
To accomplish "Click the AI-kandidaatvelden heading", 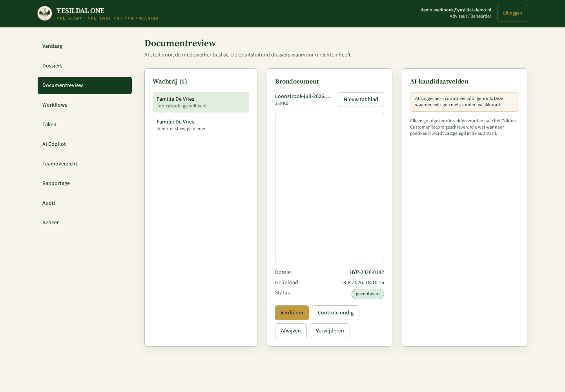I will coord(439,82).
